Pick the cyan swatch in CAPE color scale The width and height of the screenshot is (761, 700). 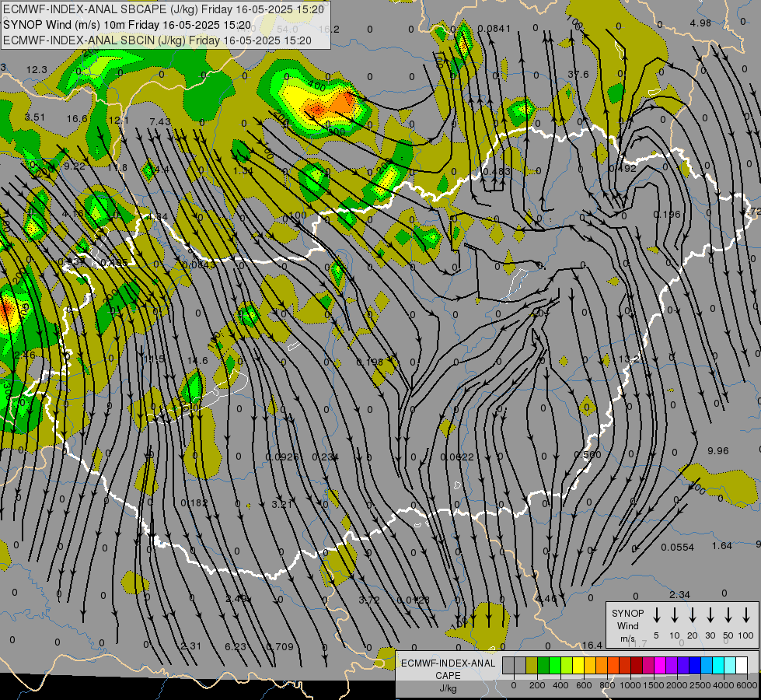[x=718, y=666]
